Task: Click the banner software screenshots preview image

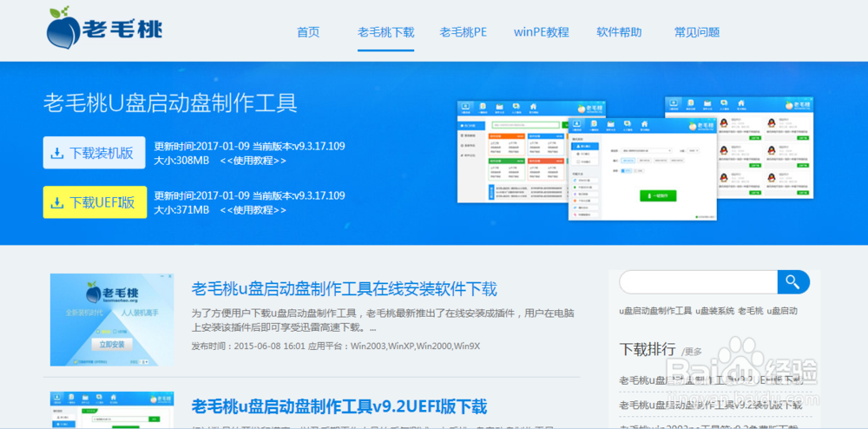Action: tap(635, 158)
